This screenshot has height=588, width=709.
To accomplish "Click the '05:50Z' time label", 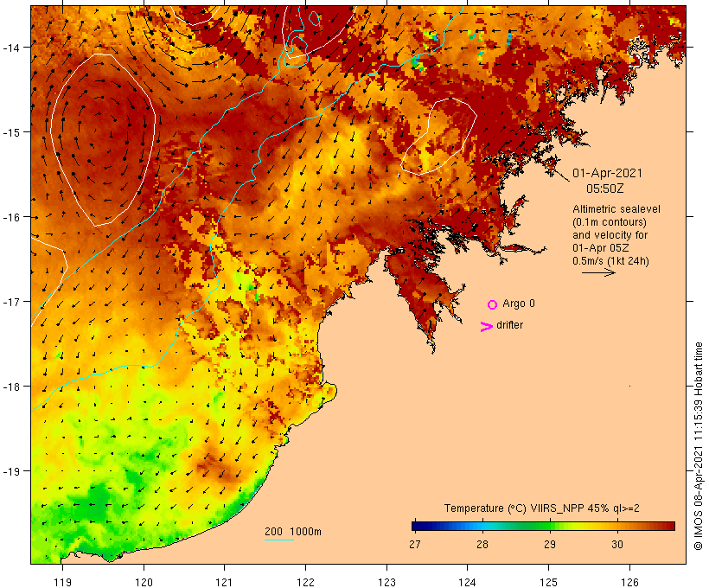I will (604, 189).
